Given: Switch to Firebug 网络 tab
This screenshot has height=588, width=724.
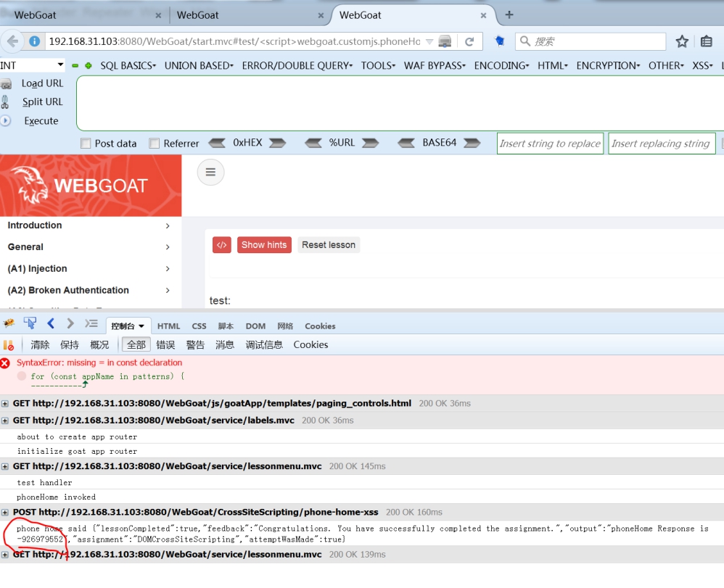Looking at the screenshot, I should coord(285,326).
